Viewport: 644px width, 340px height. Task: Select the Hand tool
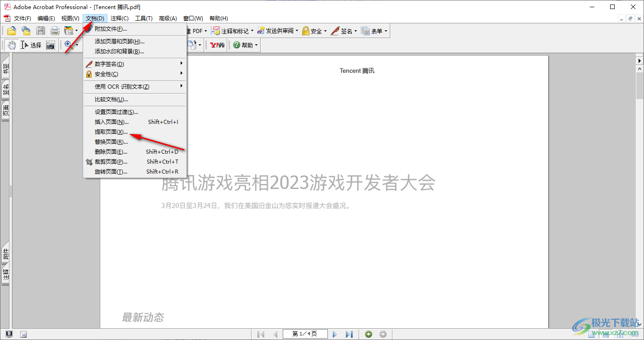coord(12,45)
